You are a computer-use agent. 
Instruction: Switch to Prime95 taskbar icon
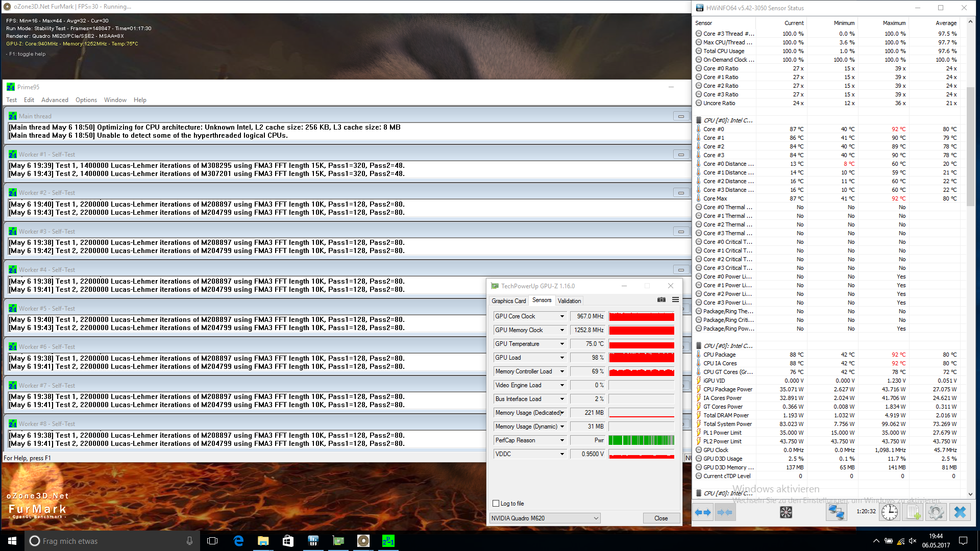click(388, 541)
